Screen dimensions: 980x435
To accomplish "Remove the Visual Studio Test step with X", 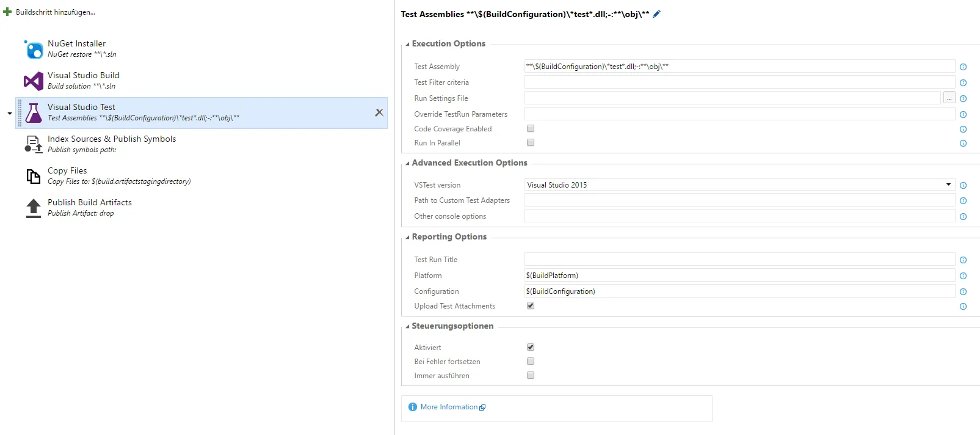I will pyautogui.click(x=379, y=112).
